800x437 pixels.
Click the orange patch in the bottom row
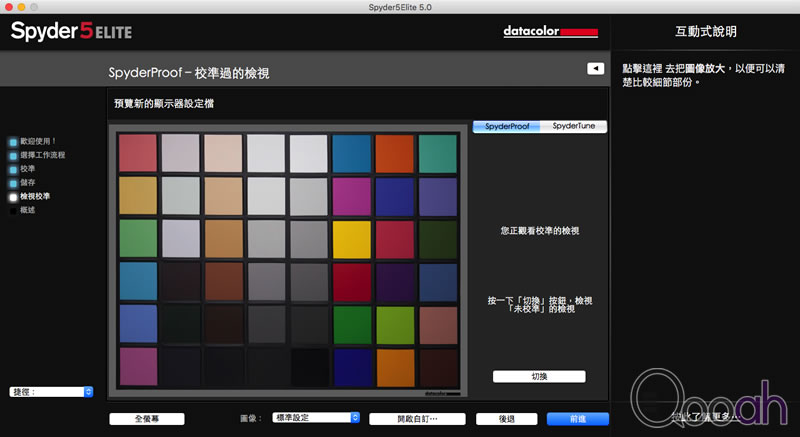395,368
